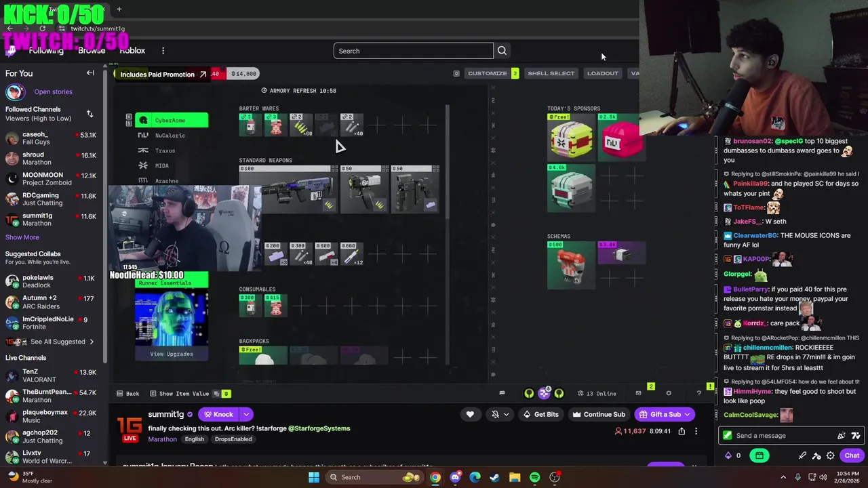Open the chat settings gear
Screen dimensions: 868x488
click(x=830, y=455)
